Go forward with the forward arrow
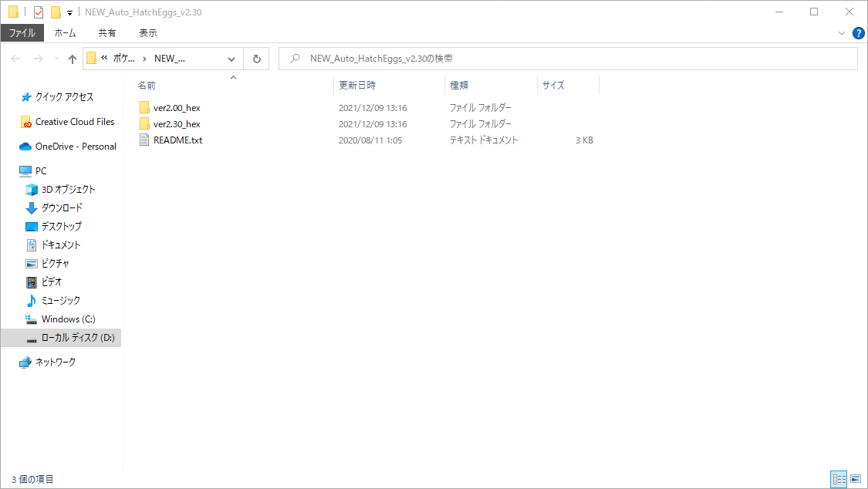This screenshot has height=489, width=868. point(39,59)
